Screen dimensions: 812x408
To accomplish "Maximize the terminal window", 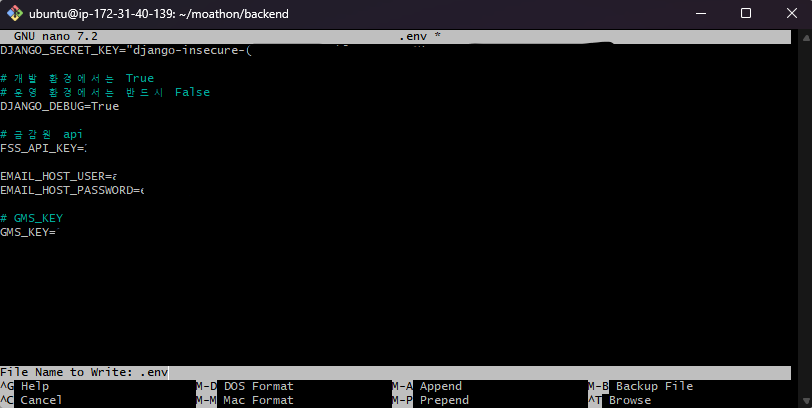I will [745, 14].
